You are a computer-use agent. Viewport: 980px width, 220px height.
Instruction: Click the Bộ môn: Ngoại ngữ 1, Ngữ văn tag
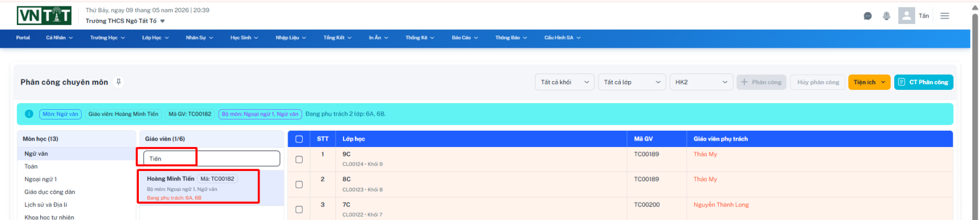260,114
